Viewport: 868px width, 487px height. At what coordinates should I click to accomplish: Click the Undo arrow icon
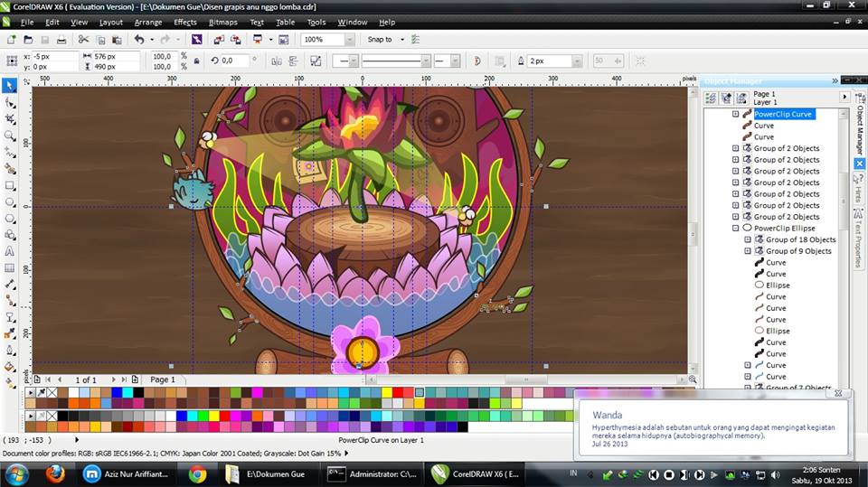point(139,40)
